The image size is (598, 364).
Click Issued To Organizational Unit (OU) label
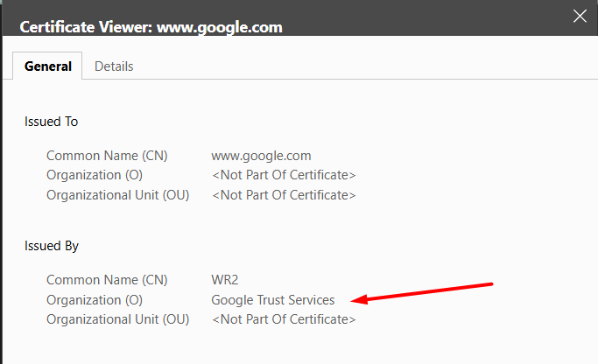pyautogui.click(x=118, y=195)
